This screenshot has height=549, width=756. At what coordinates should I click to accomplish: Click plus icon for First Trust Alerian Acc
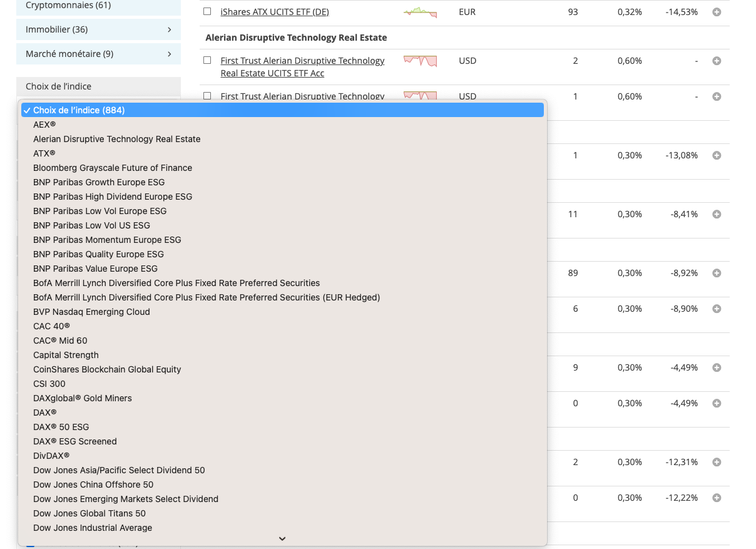(x=717, y=61)
